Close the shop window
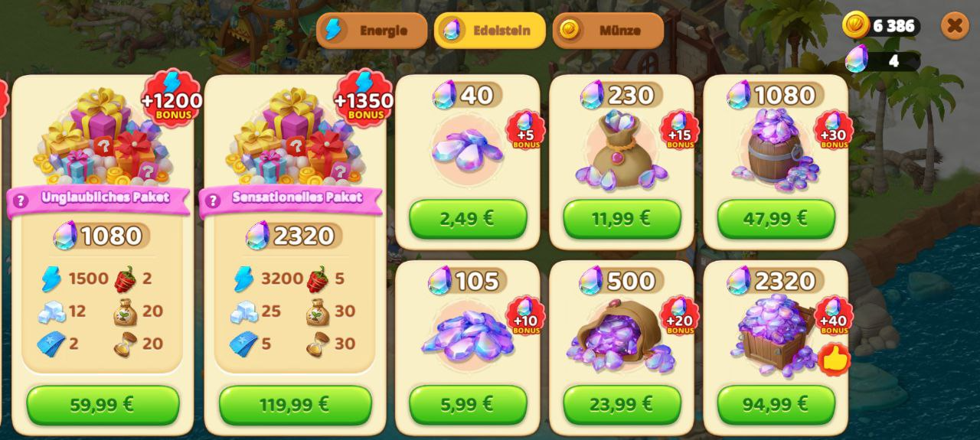The width and height of the screenshot is (980, 440). point(955,26)
